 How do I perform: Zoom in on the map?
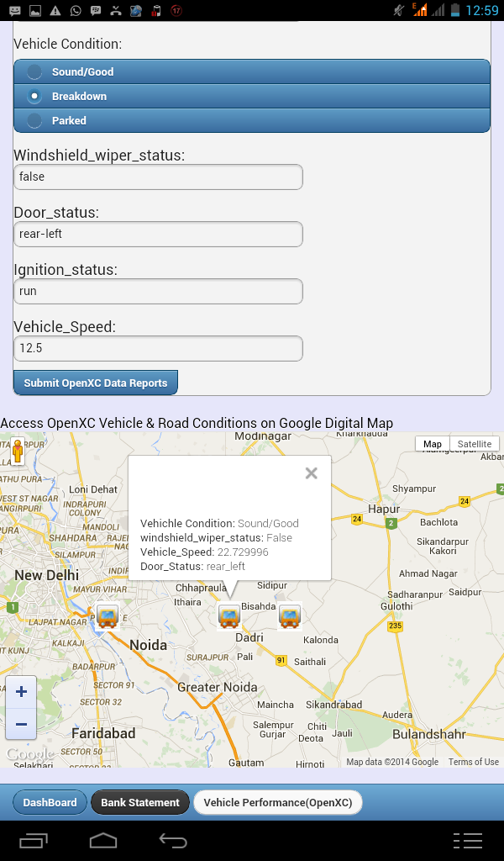[x=21, y=691]
